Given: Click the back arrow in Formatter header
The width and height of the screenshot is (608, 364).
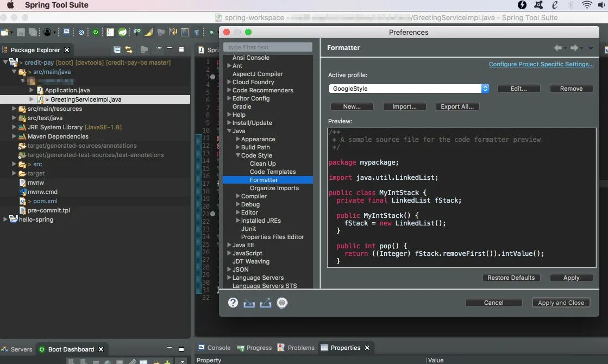Looking at the screenshot, I should [x=558, y=48].
